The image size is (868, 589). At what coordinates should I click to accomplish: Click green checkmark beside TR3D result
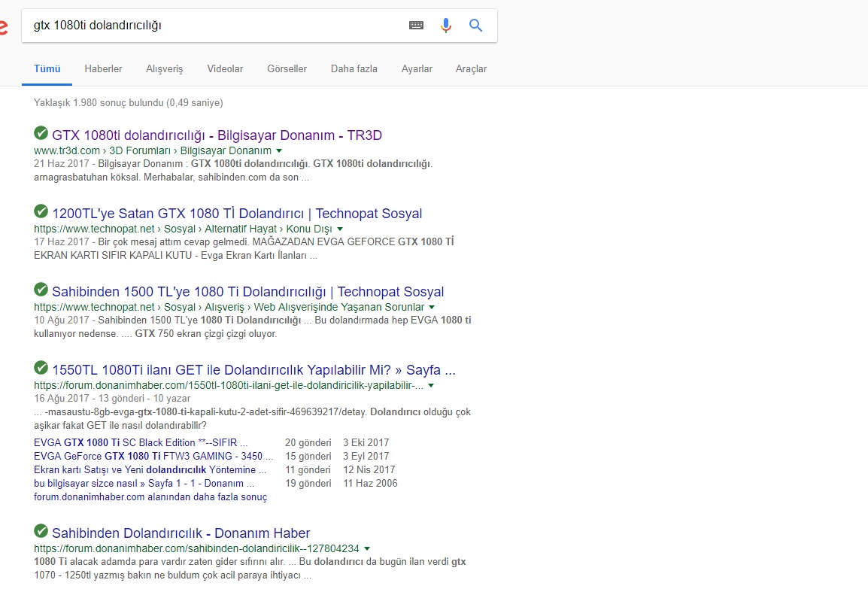click(x=41, y=133)
